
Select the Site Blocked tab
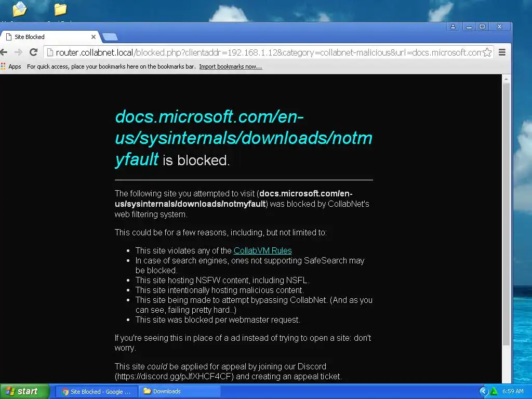point(49,37)
